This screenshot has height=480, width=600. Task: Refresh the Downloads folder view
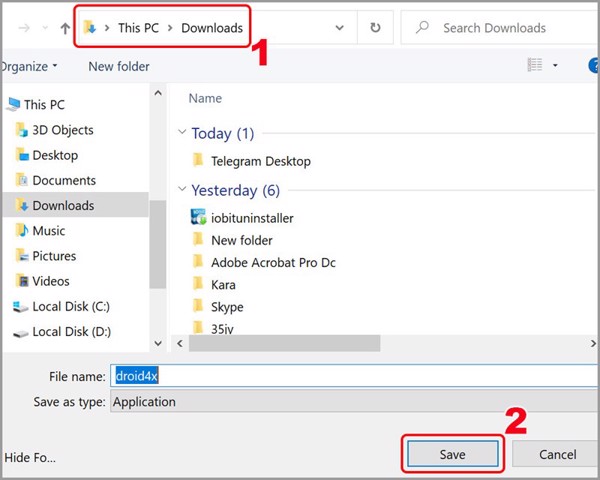(375, 28)
